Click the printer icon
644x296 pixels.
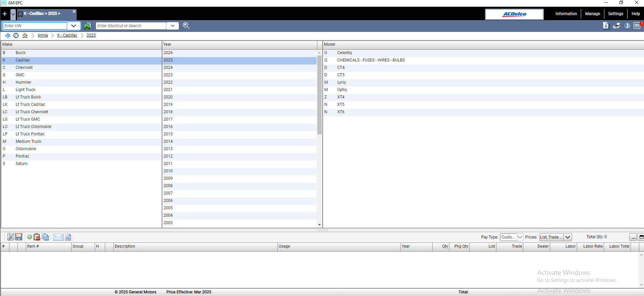coord(616,26)
